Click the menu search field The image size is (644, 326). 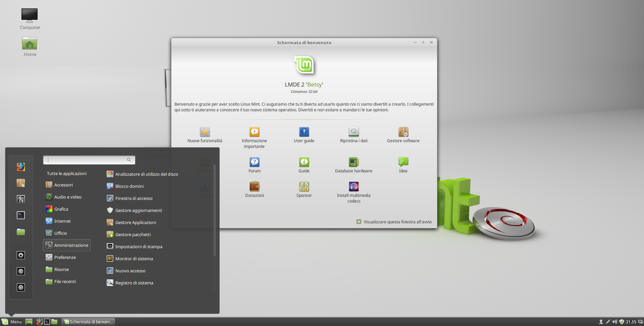coord(89,160)
